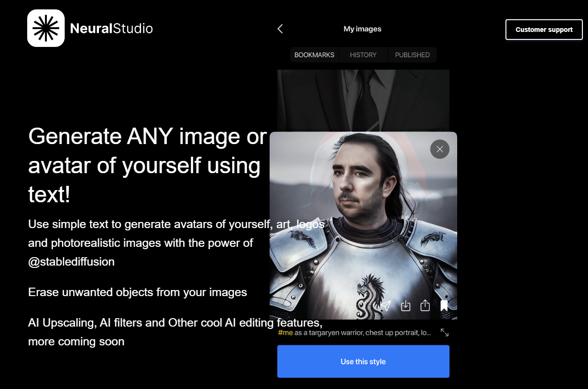Click the "My images" title
Image resolution: width=588 pixels, height=389 pixels.
click(362, 29)
